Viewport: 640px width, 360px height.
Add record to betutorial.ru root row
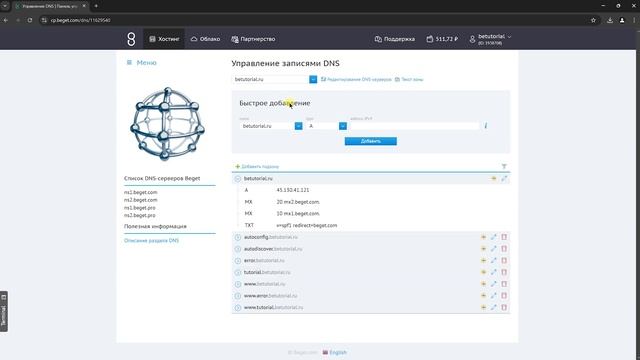click(x=493, y=178)
